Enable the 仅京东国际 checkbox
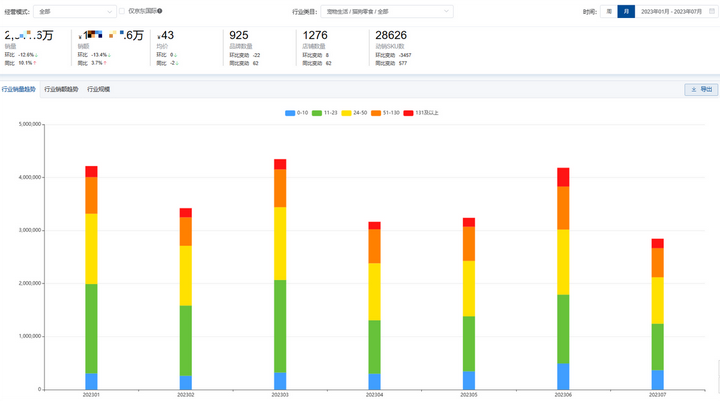Viewport: 720px width, 401px height. tap(122, 11)
